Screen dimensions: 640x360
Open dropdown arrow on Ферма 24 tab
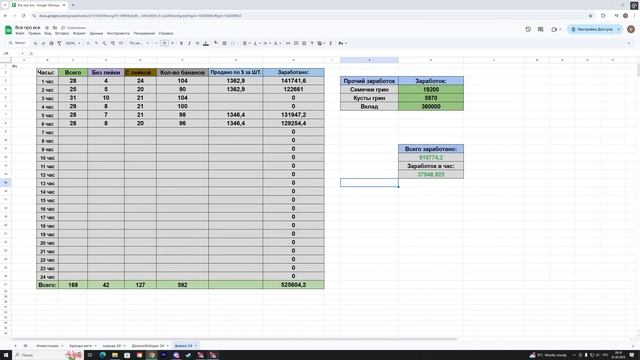point(196,346)
